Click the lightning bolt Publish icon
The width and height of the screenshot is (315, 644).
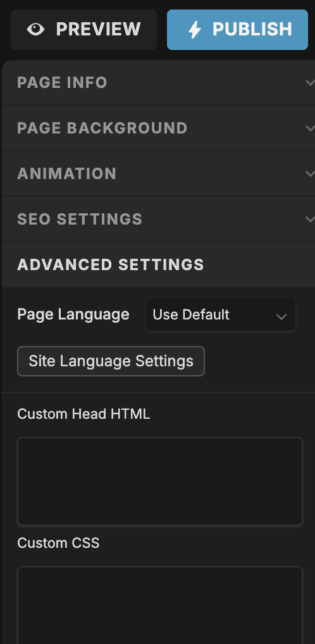click(195, 30)
